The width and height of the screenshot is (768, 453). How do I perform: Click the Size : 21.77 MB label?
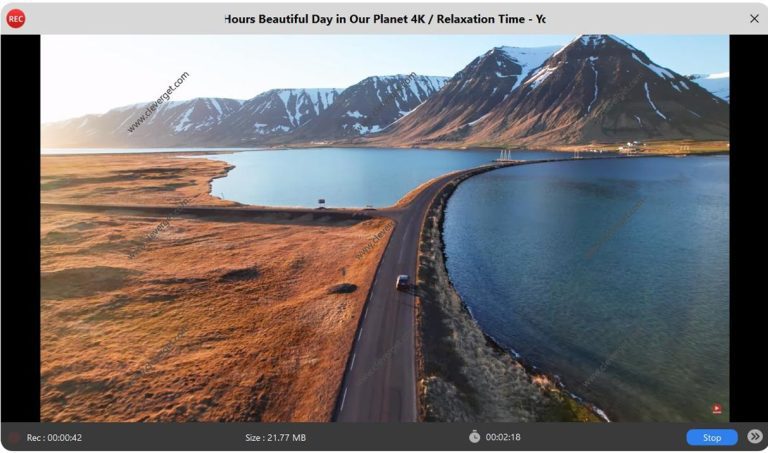[x=275, y=437]
